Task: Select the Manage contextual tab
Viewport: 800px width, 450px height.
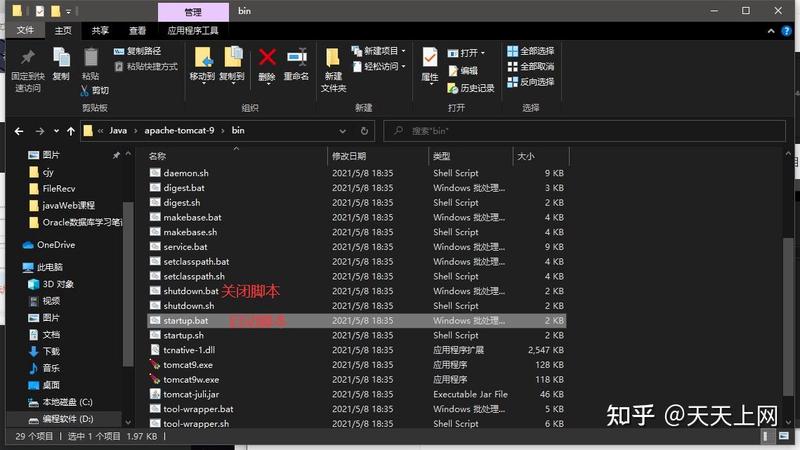Action: tap(193, 12)
